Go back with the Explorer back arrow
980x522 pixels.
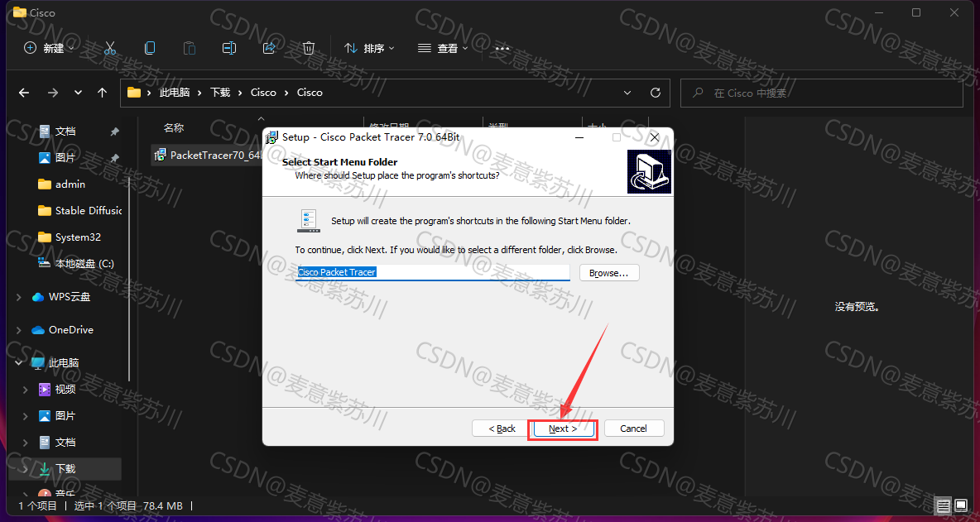(x=24, y=93)
